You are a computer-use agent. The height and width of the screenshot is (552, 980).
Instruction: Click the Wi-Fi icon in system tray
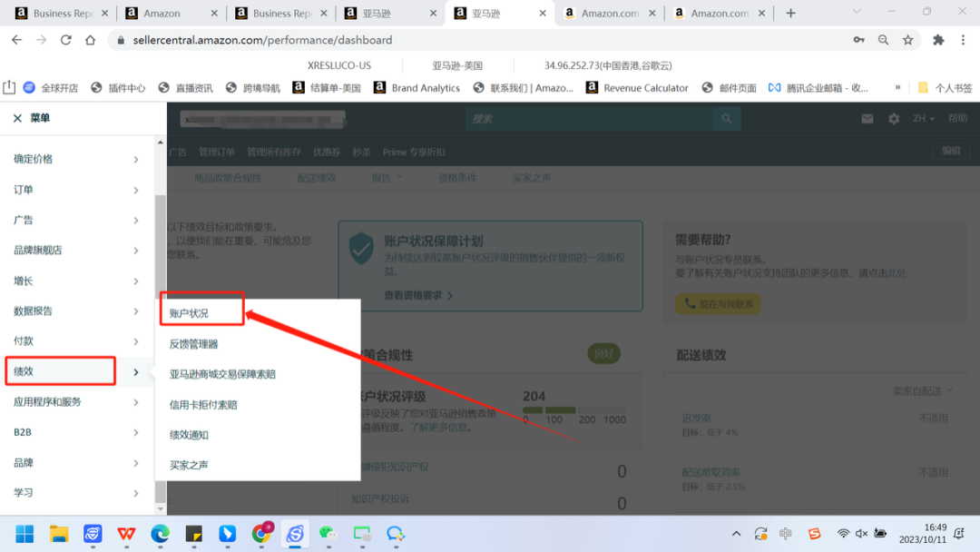point(843,533)
